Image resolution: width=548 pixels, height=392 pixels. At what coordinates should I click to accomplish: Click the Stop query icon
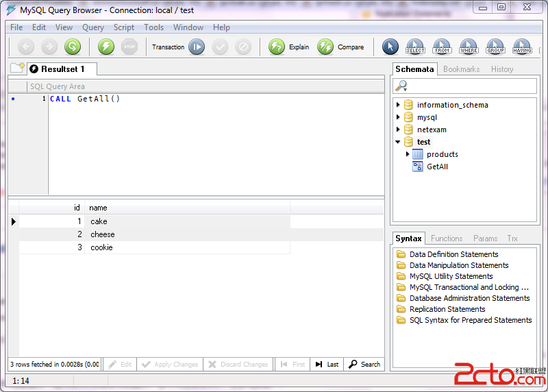coord(129,47)
